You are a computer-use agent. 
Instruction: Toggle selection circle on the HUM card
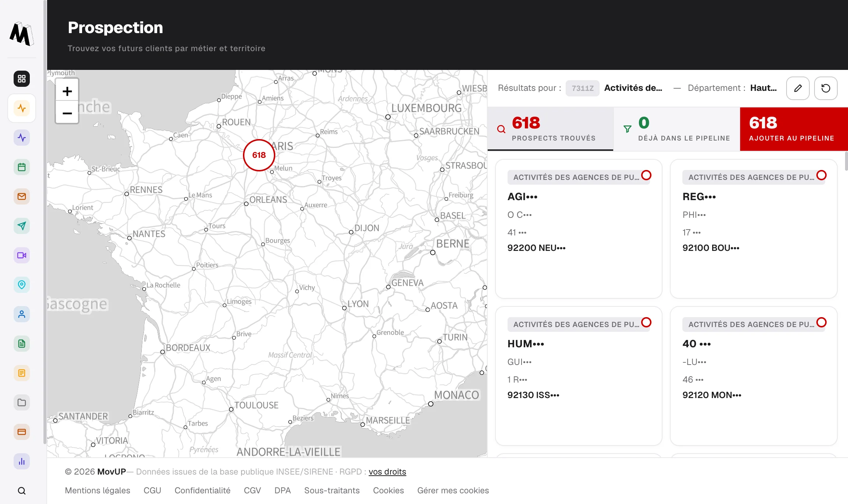(x=646, y=322)
